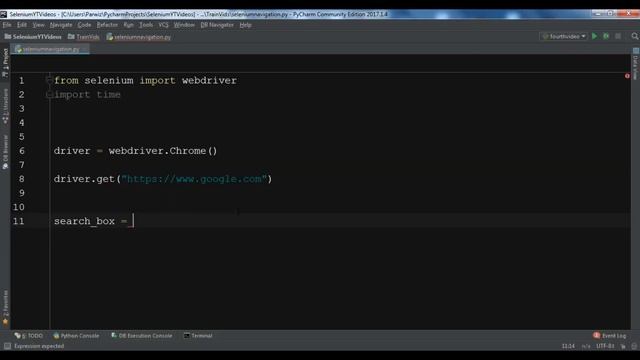Click the UTF-8 encoding selector
This screenshot has width=640, height=360.
[605, 346]
